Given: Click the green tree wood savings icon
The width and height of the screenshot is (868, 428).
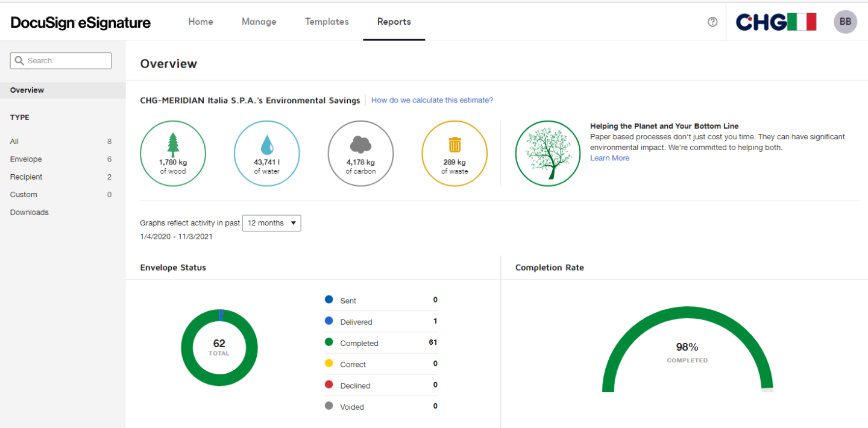Looking at the screenshot, I should point(173,145).
